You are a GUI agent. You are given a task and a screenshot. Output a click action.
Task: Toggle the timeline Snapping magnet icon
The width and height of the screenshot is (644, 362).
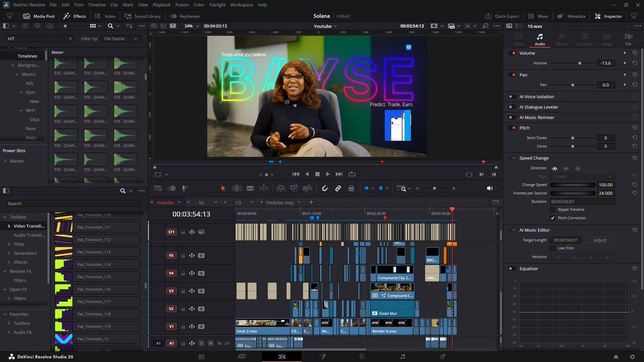325,188
